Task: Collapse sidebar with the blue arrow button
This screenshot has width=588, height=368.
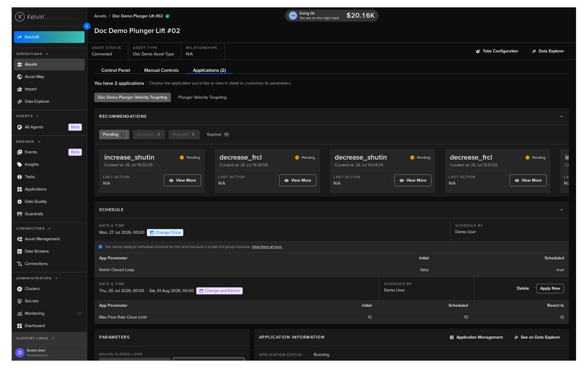Action: tap(87, 26)
